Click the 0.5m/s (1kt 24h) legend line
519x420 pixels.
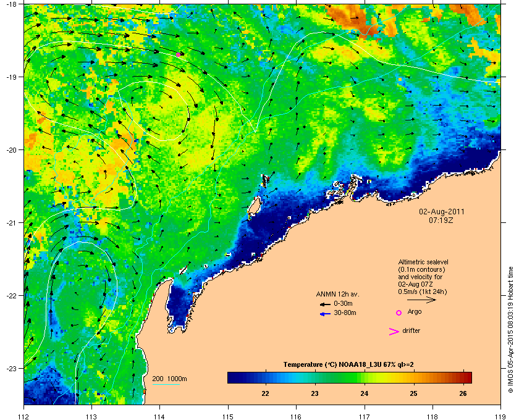point(423,292)
